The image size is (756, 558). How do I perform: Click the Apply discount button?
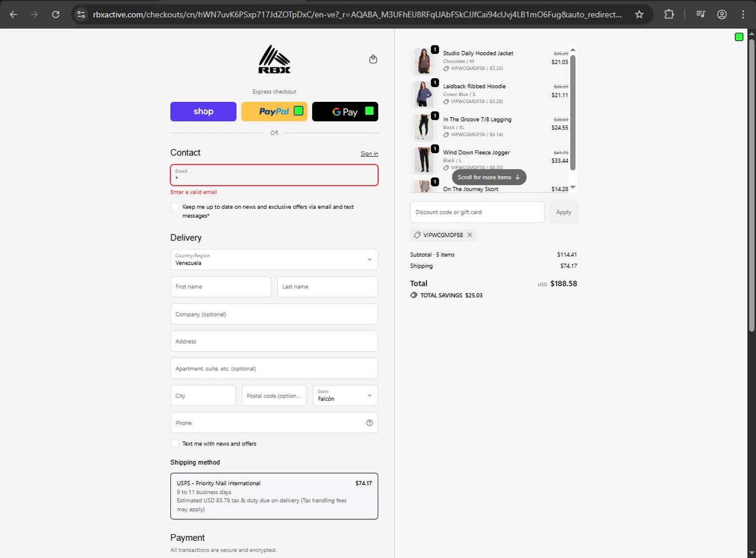[x=563, y=212]
